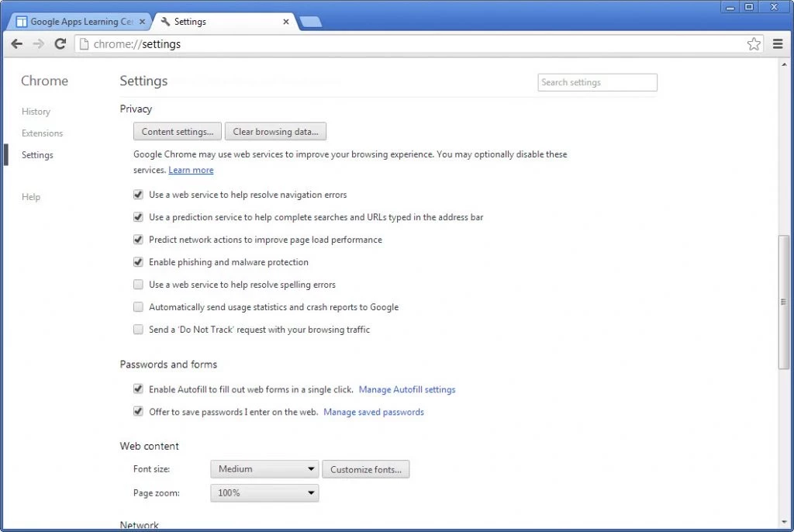Image resolution: width=794 pixels, height=532 pixels.
Task: Uncheck Enable phishing and malware protection
Action: click(x=138, y=262)
